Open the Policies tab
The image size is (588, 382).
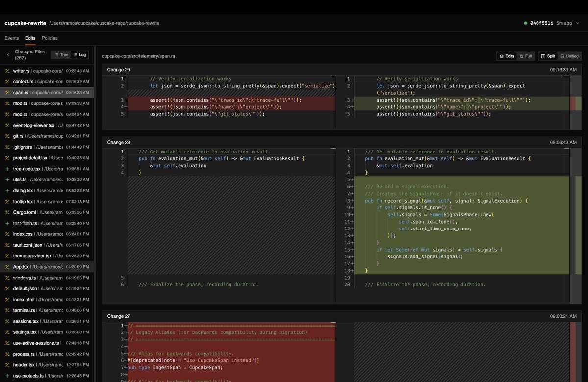50,38
